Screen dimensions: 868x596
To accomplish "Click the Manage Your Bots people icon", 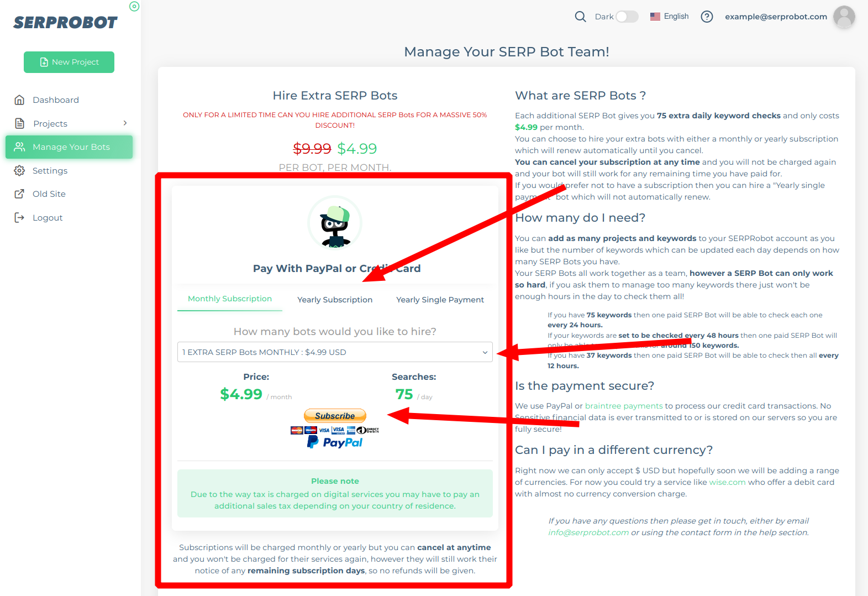I will [19, 147].
